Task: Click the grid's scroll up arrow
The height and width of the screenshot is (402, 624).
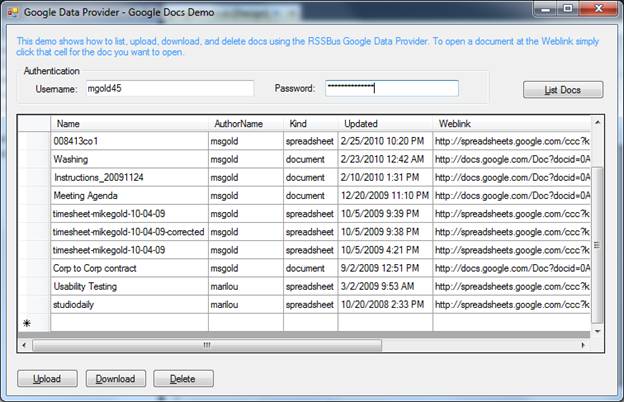Action: click(597, 123)
